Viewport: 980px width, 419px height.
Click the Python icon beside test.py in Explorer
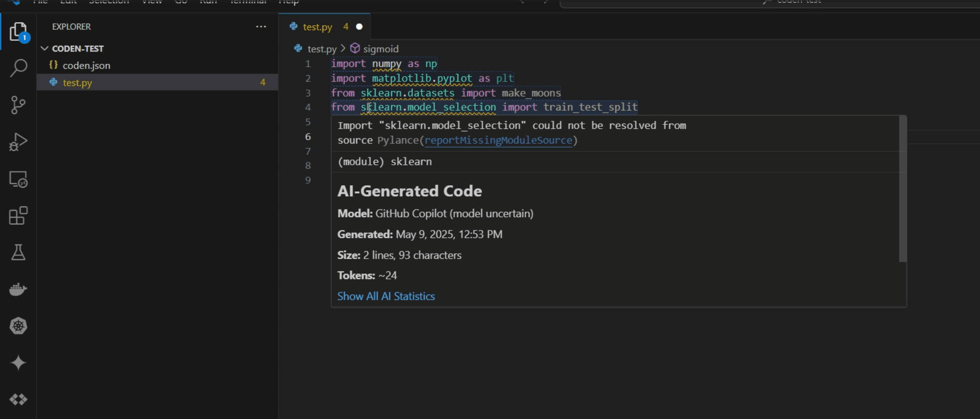(x=53, y=82)
